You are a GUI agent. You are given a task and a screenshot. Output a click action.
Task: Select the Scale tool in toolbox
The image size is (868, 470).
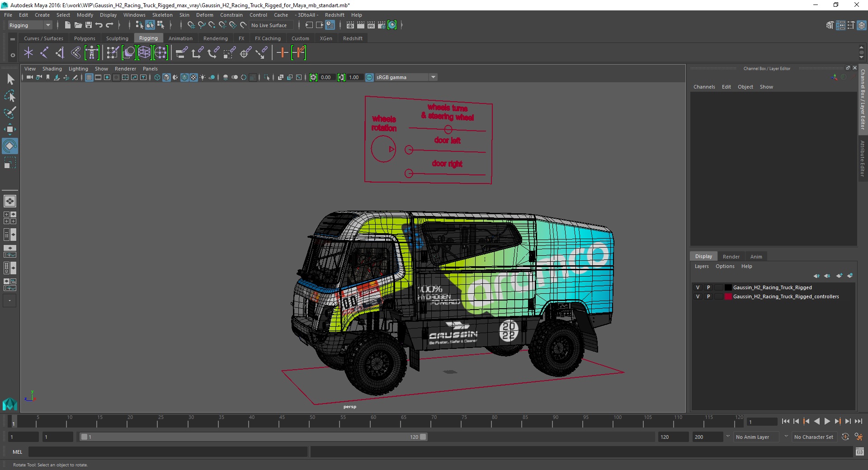(x=10, y=163)
